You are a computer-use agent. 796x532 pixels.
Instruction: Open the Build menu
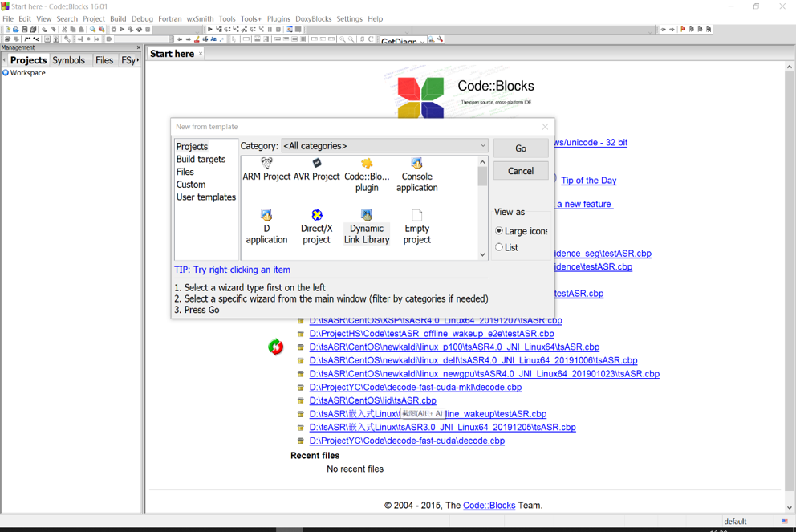(118, 18)
